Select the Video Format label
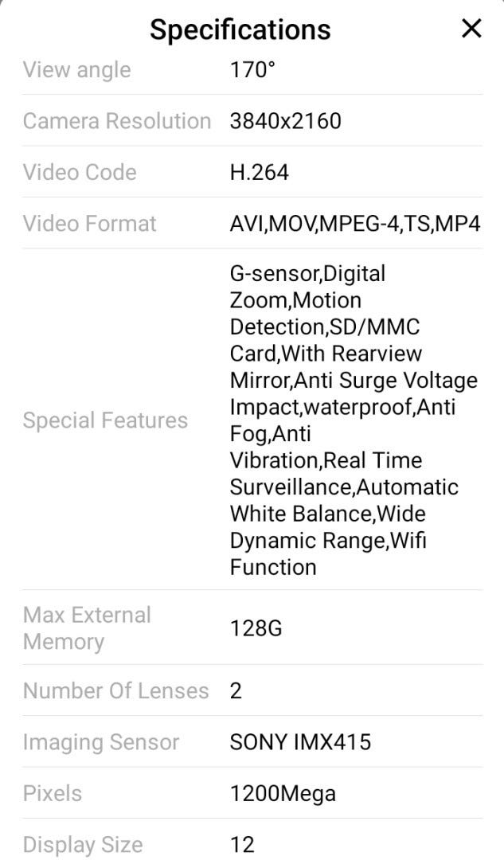Image resolution: width=504 pixels, height=860 pixels. [90, 223]
